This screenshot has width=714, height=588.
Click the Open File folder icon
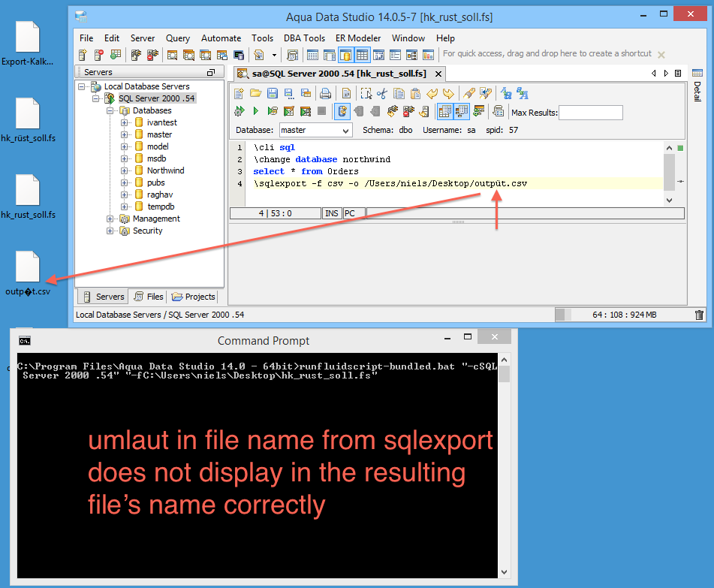[x=255, y=93]
